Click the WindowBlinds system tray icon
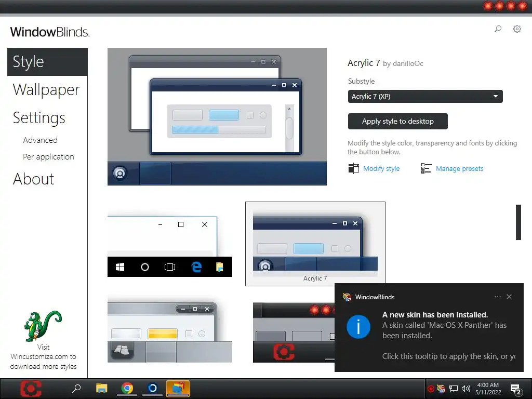 (x=441, y=389)
